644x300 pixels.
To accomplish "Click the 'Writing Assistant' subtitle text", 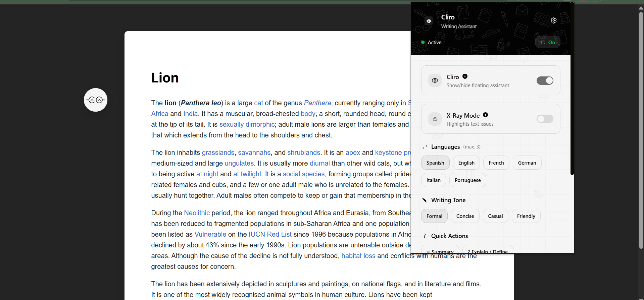I will [x=459, y=26].
